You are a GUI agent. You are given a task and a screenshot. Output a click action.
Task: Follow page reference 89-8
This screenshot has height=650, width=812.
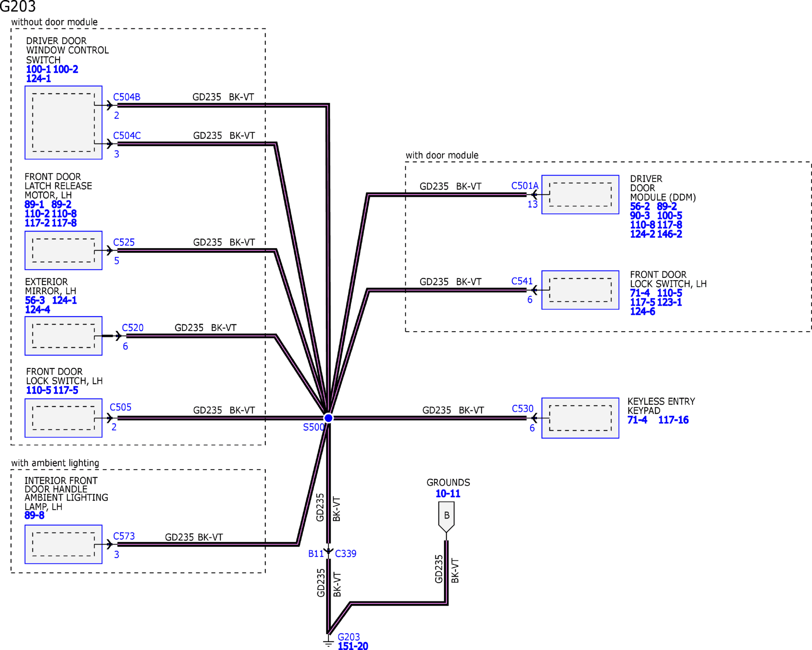34,516
